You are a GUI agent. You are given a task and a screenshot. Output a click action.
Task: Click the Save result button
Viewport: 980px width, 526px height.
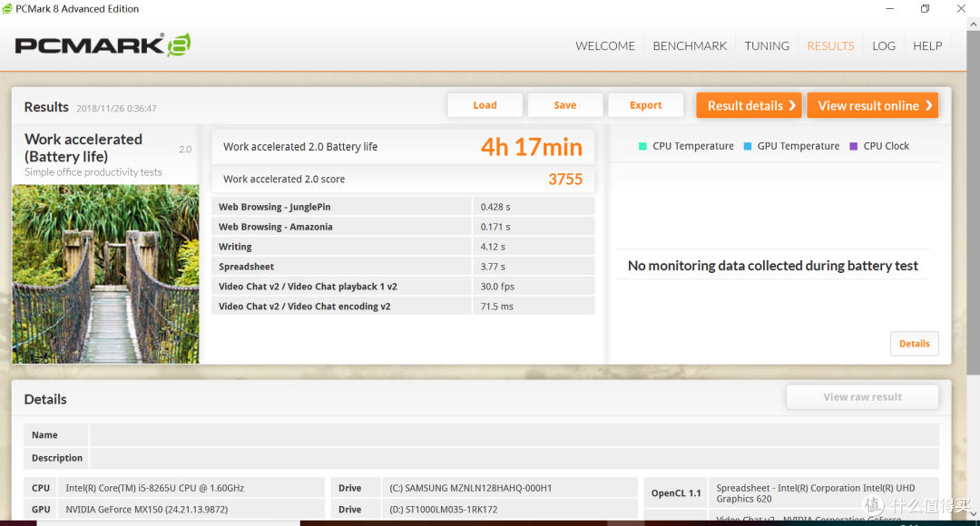click(565, 105)
